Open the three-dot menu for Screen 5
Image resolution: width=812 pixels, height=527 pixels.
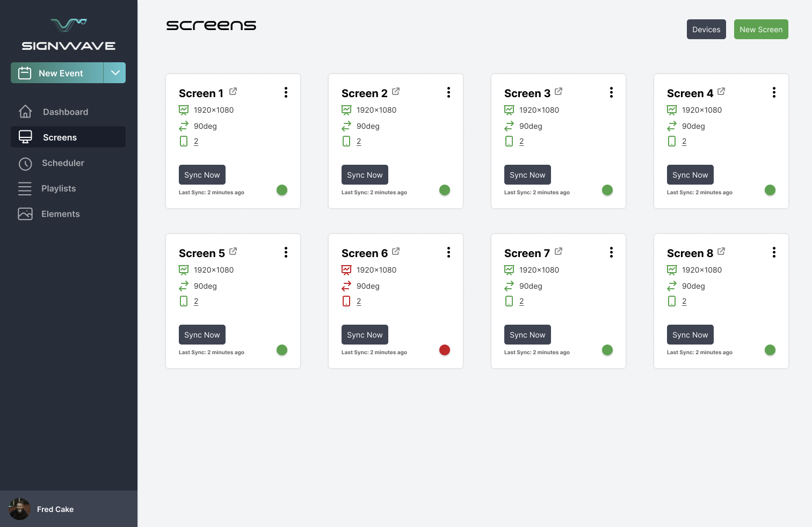tap(286, 252)
